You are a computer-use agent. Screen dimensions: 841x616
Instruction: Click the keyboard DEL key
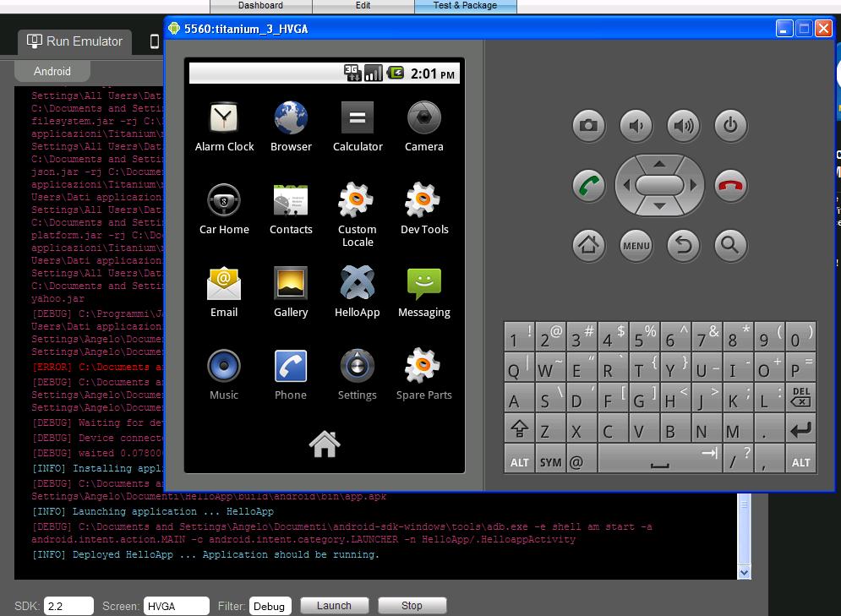[x=800, y=397]
